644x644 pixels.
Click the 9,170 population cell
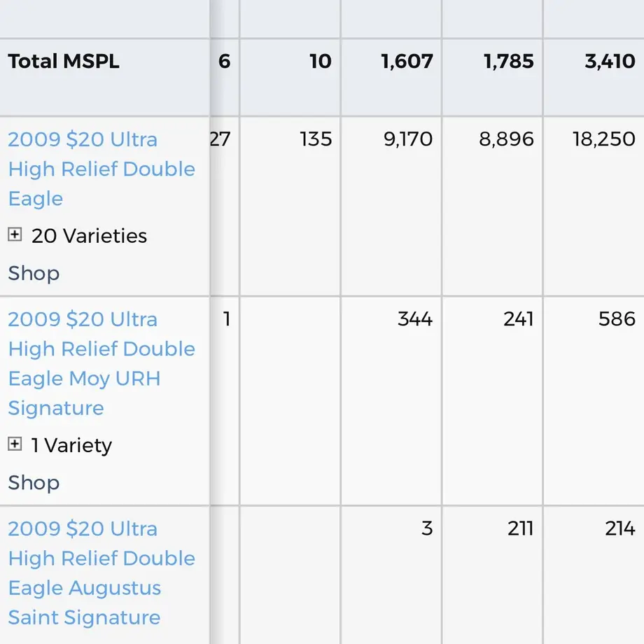pyautogui.click(x=408, y=139)
